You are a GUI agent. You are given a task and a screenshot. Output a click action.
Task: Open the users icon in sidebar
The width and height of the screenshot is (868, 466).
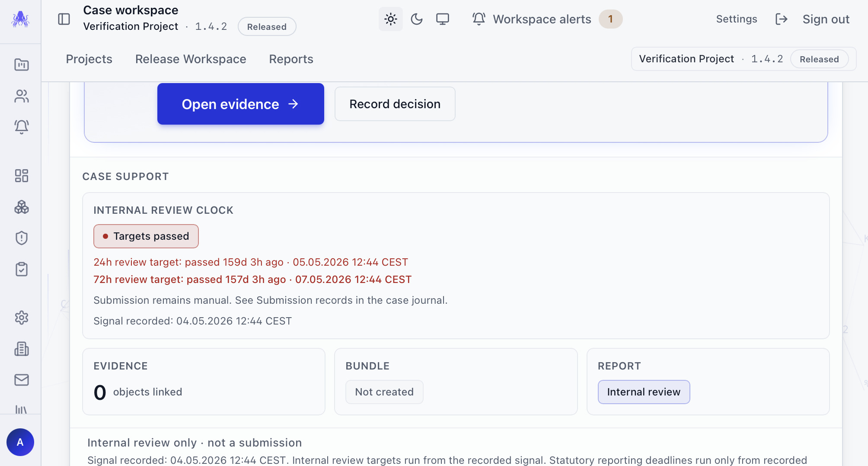[21, 96]
